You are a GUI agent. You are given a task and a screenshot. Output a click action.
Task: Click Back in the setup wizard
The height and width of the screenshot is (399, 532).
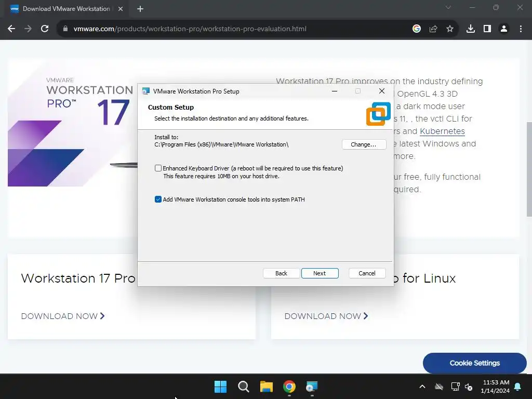[281, 273]
